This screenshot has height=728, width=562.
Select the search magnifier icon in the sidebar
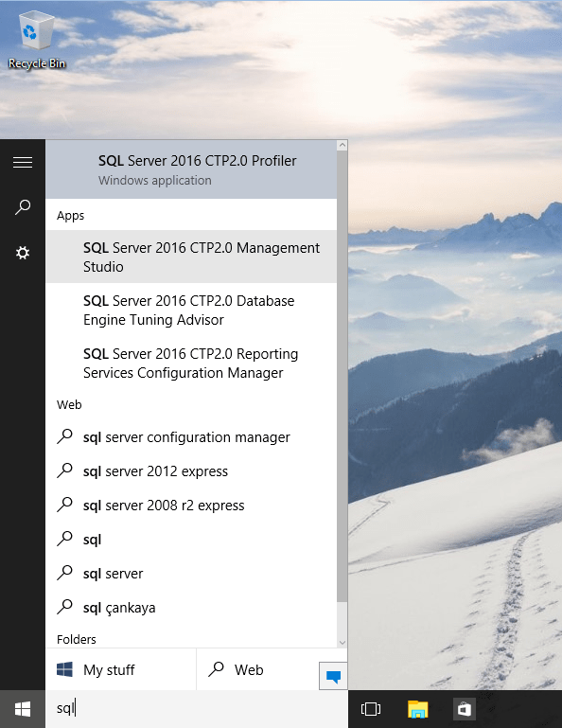[23, 207]
